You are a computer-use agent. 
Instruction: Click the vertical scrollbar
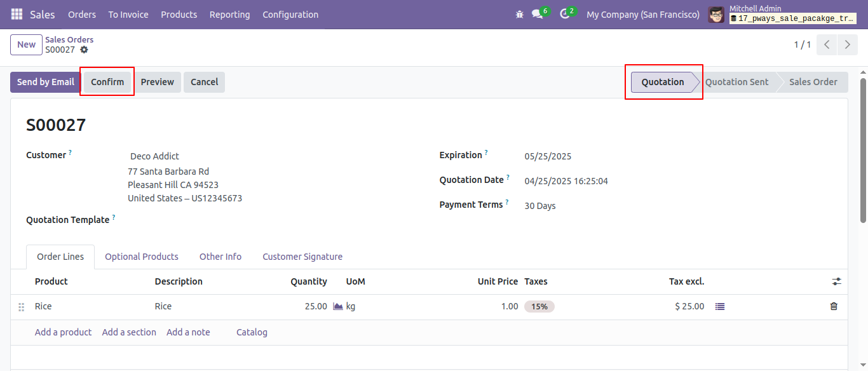[x=863, y=150]
